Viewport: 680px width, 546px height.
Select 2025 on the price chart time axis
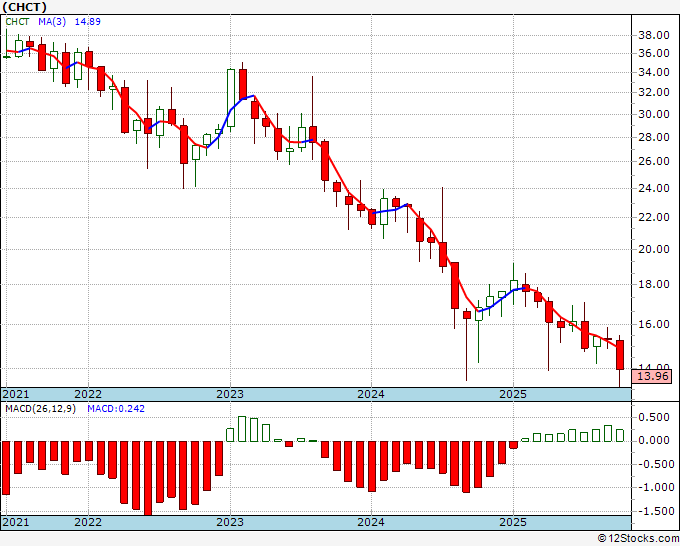513,394
